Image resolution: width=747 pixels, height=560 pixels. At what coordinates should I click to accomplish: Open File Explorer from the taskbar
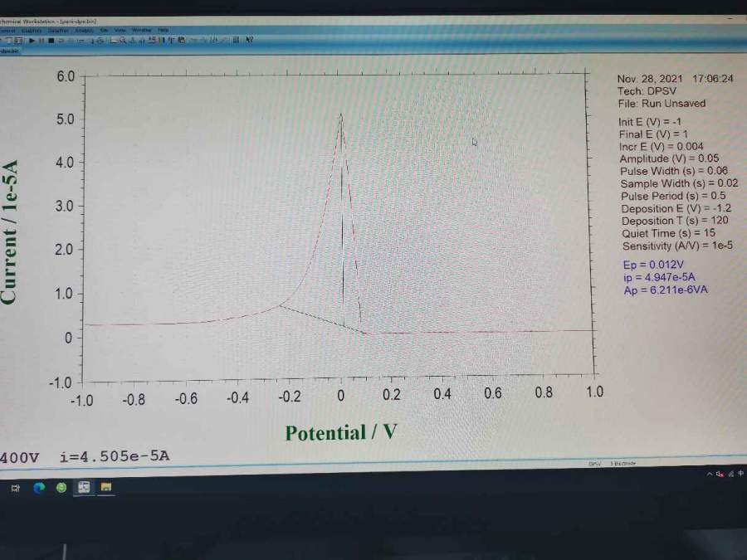tap(106, 488)
